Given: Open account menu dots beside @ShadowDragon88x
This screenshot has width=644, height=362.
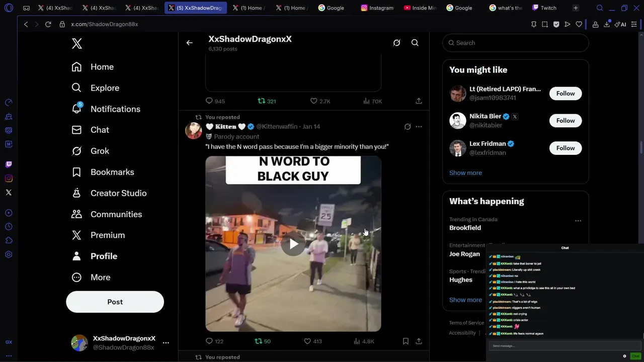Looking at the screenshot, I should pyautogui.click(x=166, y=343).
